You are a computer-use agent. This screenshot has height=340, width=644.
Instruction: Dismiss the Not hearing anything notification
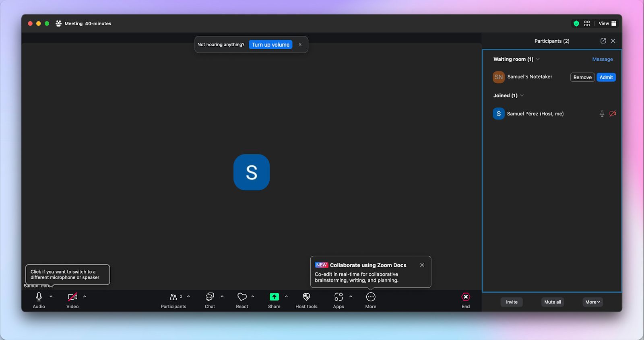(x=300, y=45)
